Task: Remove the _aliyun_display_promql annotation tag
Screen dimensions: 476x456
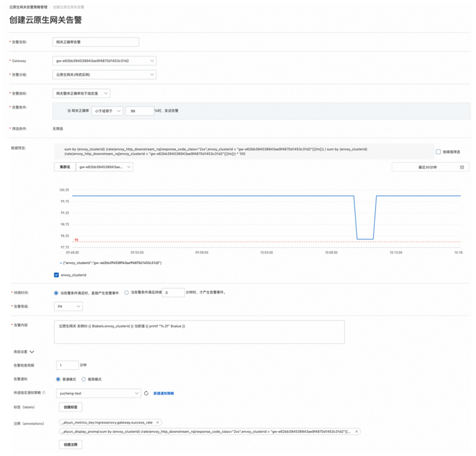Action: 357,432
